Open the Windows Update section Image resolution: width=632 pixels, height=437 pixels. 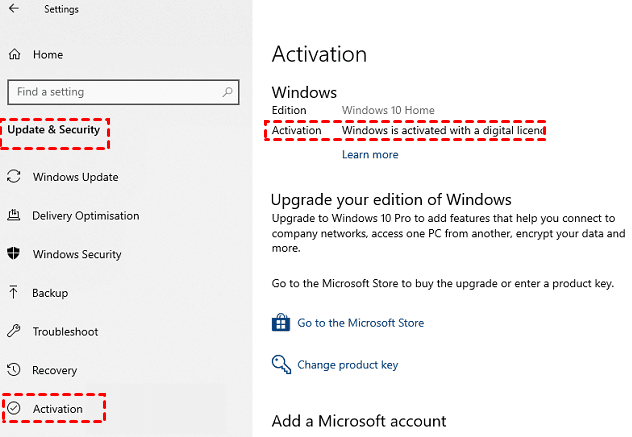tap(75, 177)
